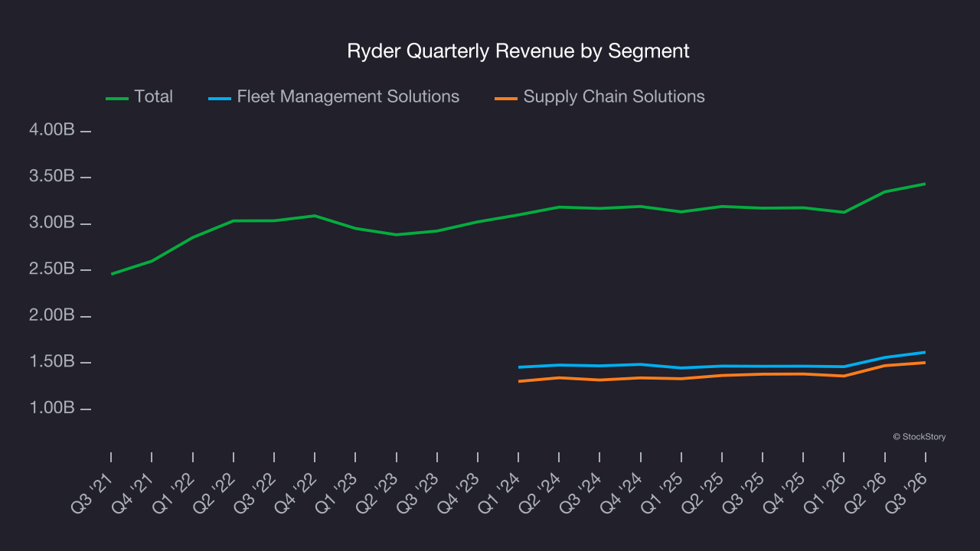Select the 'Supply Chain Solutions' legend label
This screenshot has height=551, width=980.
(614, 96)
